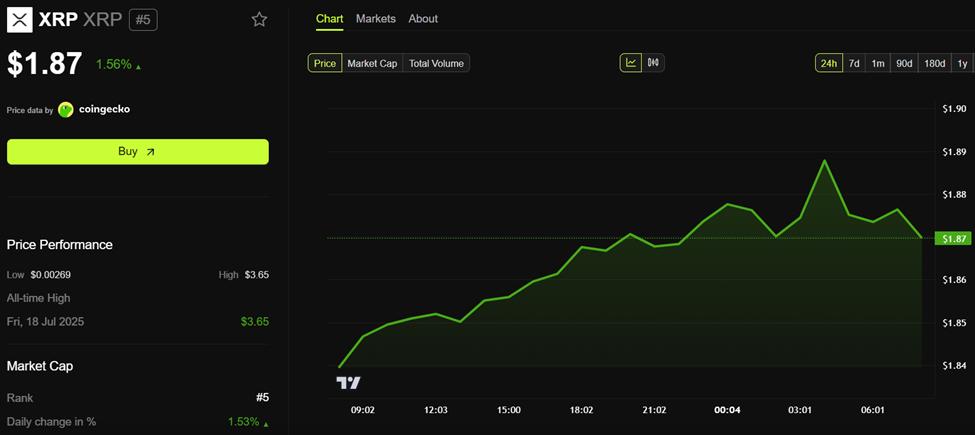This screenshot has height=435, width=975.
Task: Click the chart line peak near 03:01
Action: pos(825,161)
